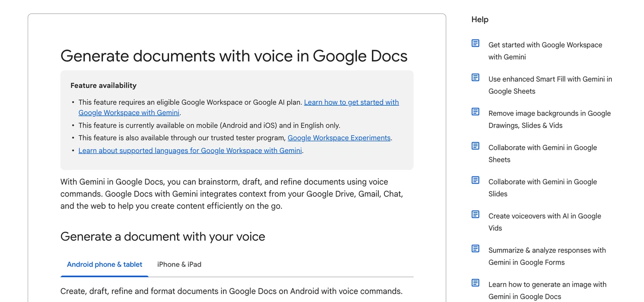The width and height of the screenshot is (644, 302).
Task: Click the bullet text about 'Android and iOS' availability
Action: tap(209, 126)
